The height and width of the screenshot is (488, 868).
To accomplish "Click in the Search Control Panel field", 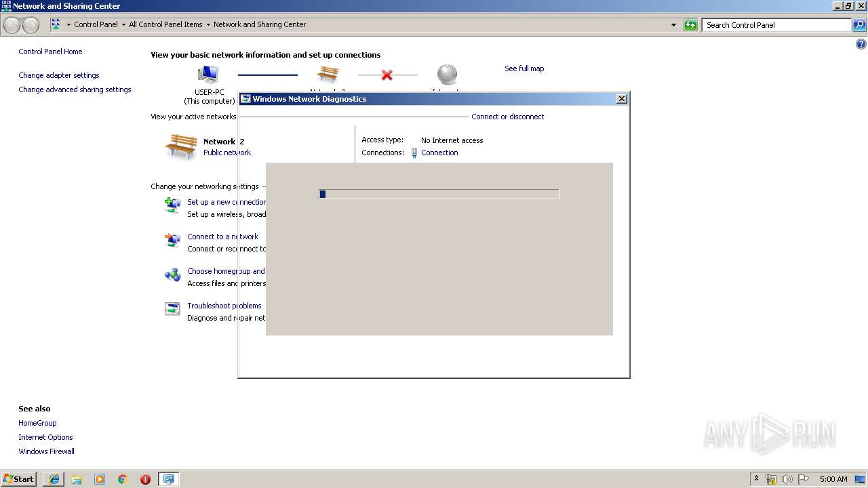I will tap(776, 25).
